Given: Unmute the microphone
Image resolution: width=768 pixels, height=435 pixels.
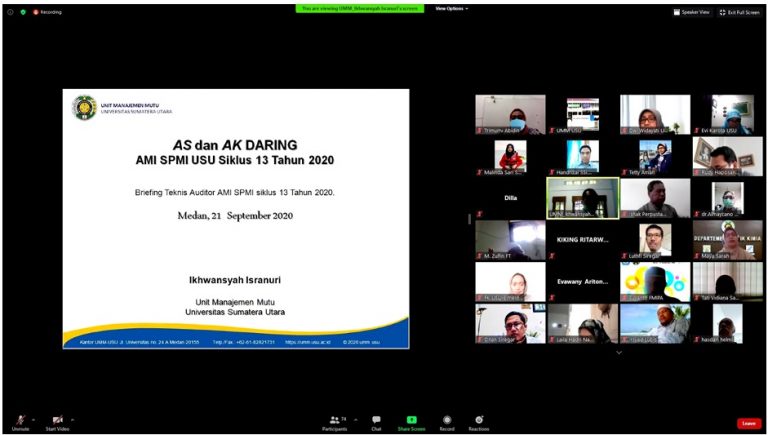Looking at the screenshot, I should (x=19, y=420).
